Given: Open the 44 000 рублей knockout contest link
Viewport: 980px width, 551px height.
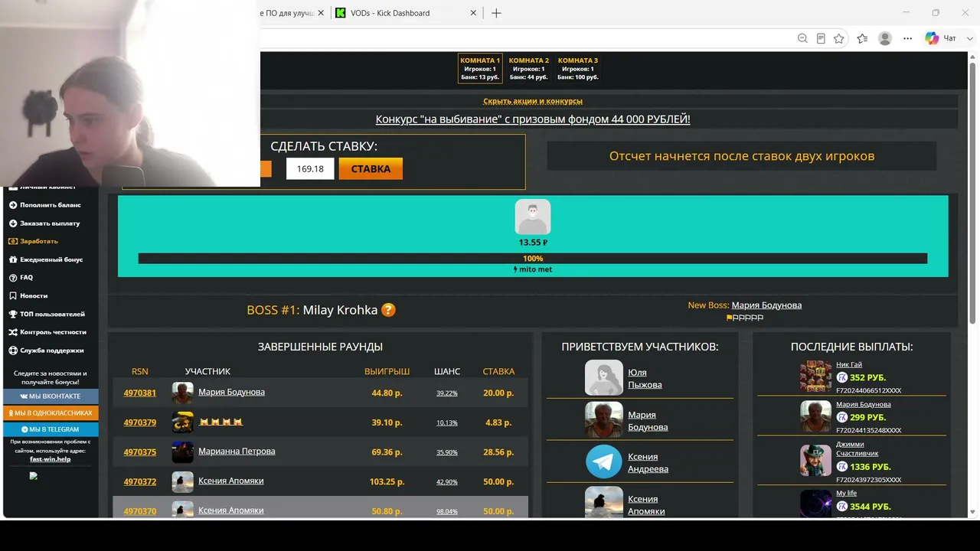Looking at the screenshot, I should click(533, 119).
